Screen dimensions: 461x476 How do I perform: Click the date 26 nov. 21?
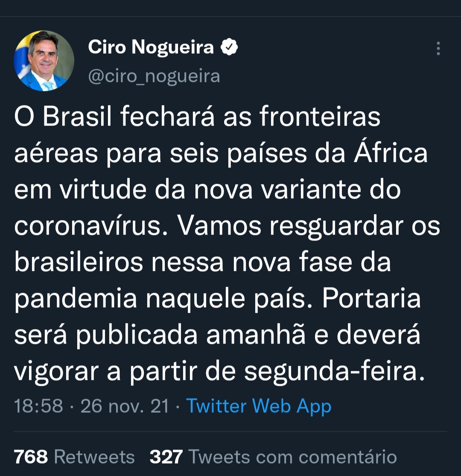[125, 405]
